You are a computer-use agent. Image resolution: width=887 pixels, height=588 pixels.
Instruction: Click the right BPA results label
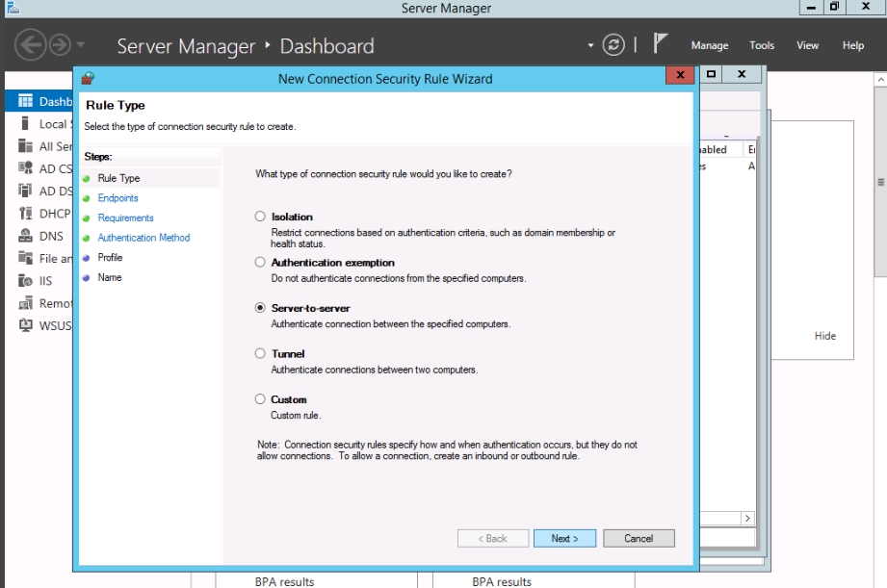point(502,582)
